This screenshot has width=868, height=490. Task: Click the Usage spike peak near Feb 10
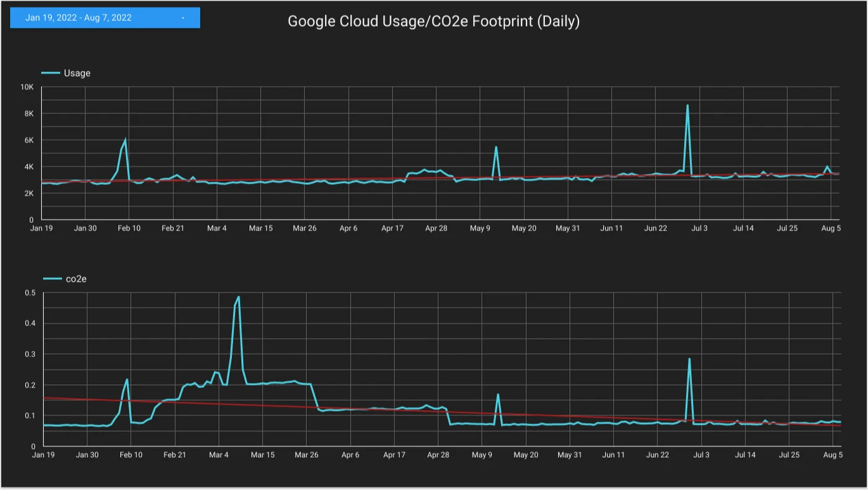pyautogui.click(x=125, y=139)
